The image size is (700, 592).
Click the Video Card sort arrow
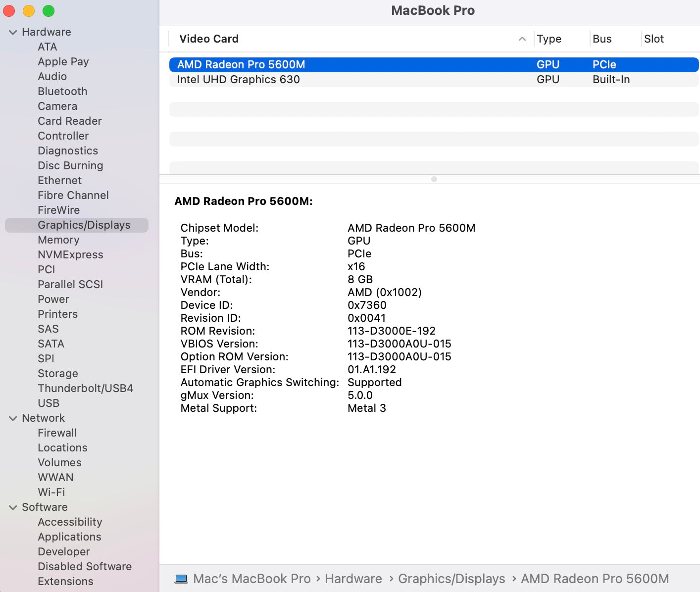(522, 39)
